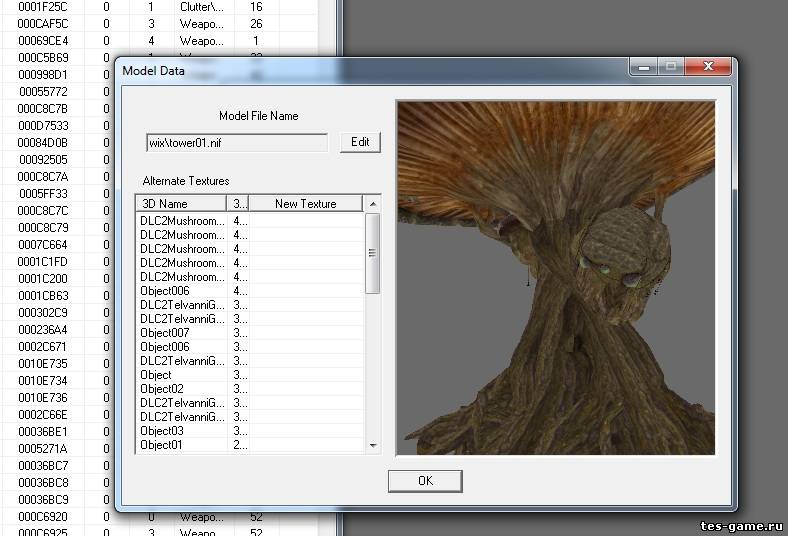This screenshot has height=536, width=788.
Task: Click the 'Clutter\...' cell in background list
Action: point(202,7)
